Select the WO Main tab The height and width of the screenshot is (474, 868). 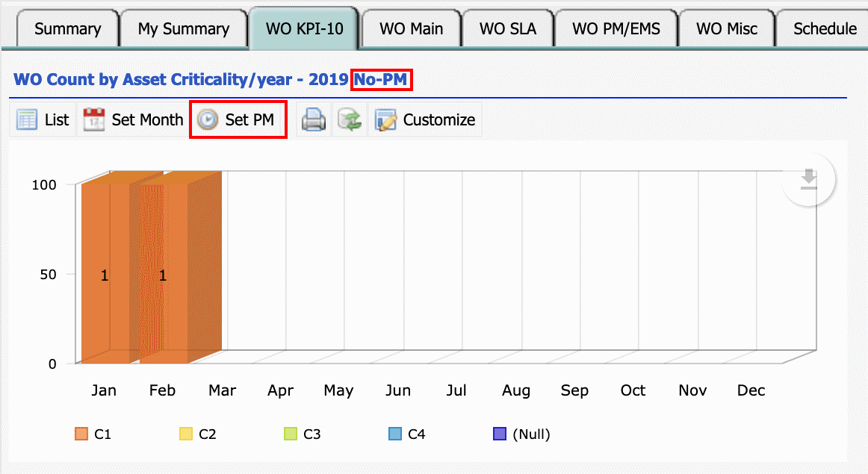click(x=410, y=28)
